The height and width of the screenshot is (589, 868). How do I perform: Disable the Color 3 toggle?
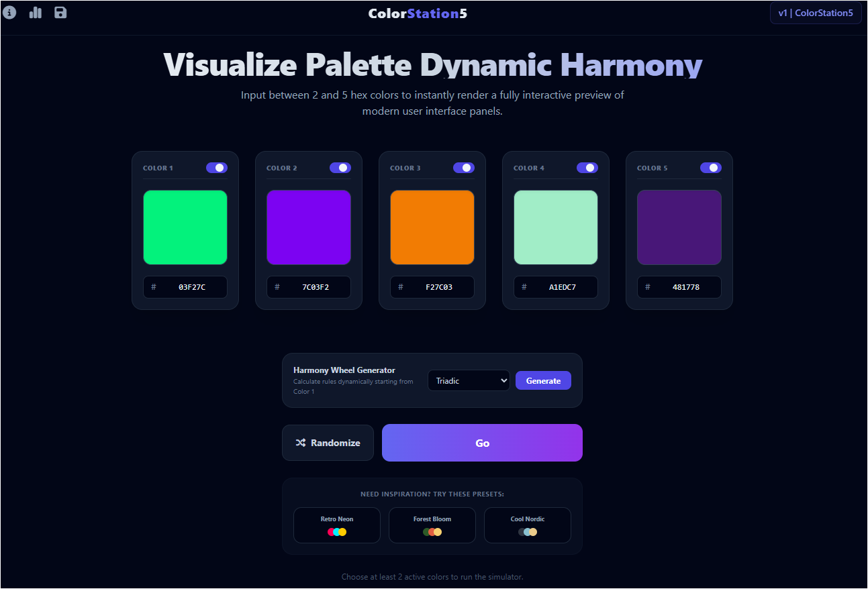coord(464,168)
